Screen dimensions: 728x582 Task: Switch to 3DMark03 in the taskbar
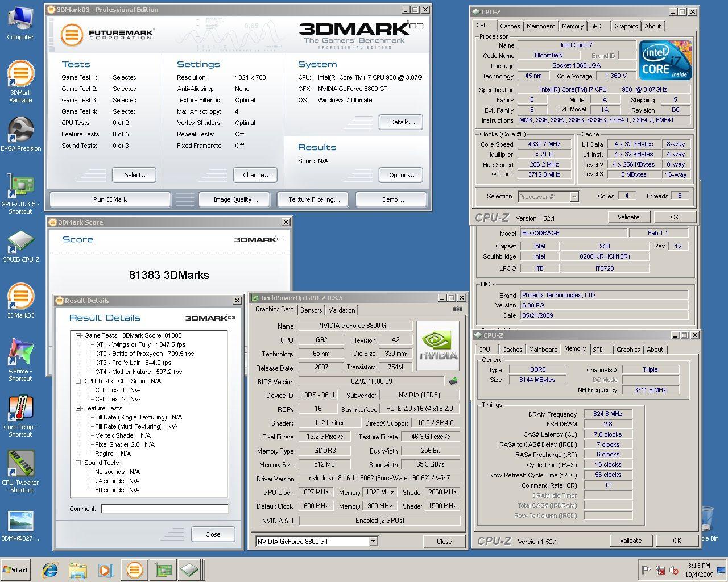click(134, 569)
